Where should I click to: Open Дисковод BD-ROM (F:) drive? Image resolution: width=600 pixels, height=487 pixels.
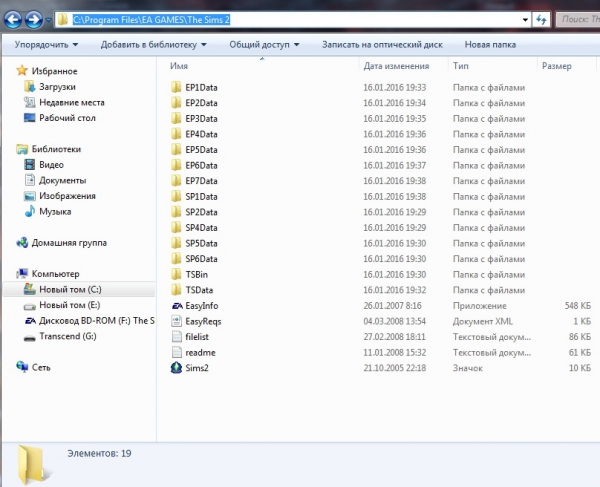(89, 321)
